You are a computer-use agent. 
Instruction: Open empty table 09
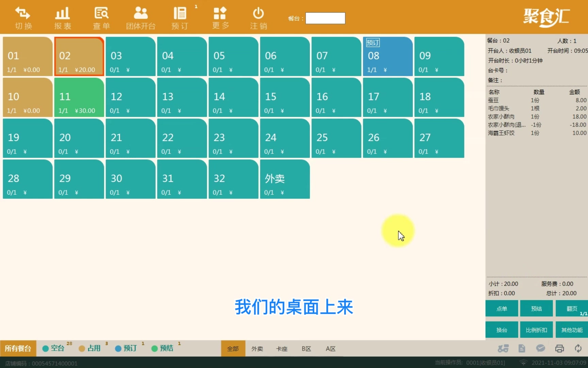(x=439, y=56)
